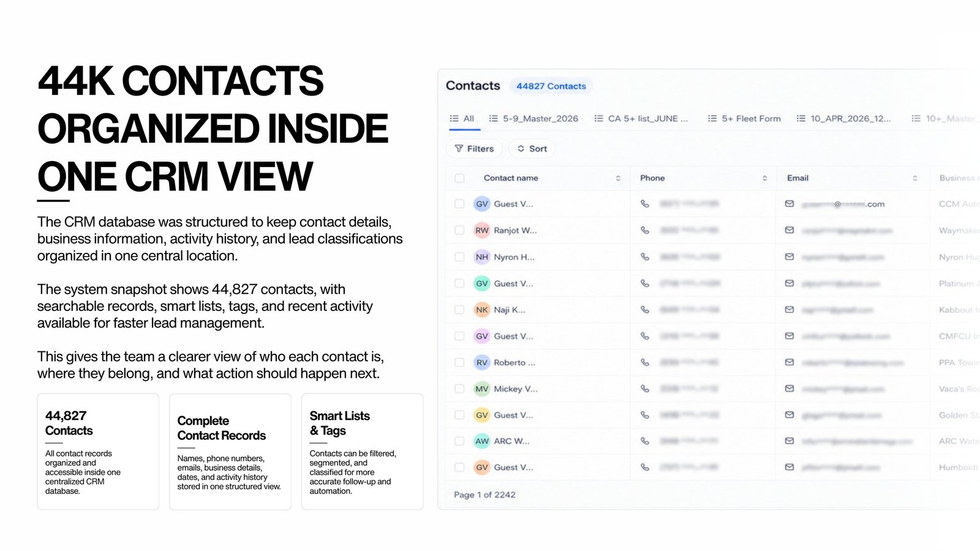Click the phone icon in the Ranjot W... row

(x=645, y=230)
